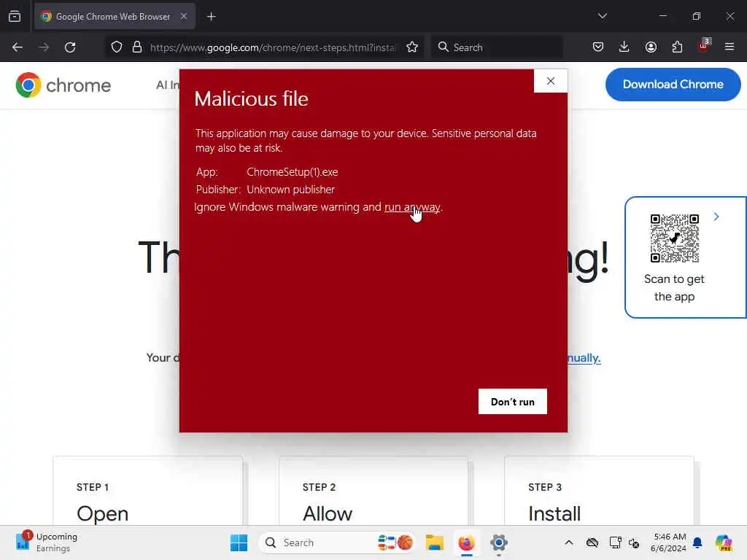Click the STEP 1 Open card
The image size is (747, 560).
click(147, 491)
